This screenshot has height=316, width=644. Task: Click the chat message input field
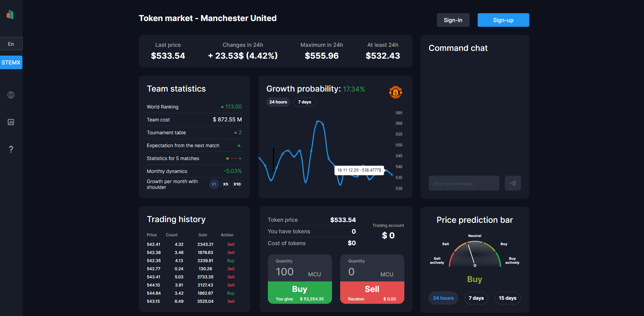[x=464, y=183]
